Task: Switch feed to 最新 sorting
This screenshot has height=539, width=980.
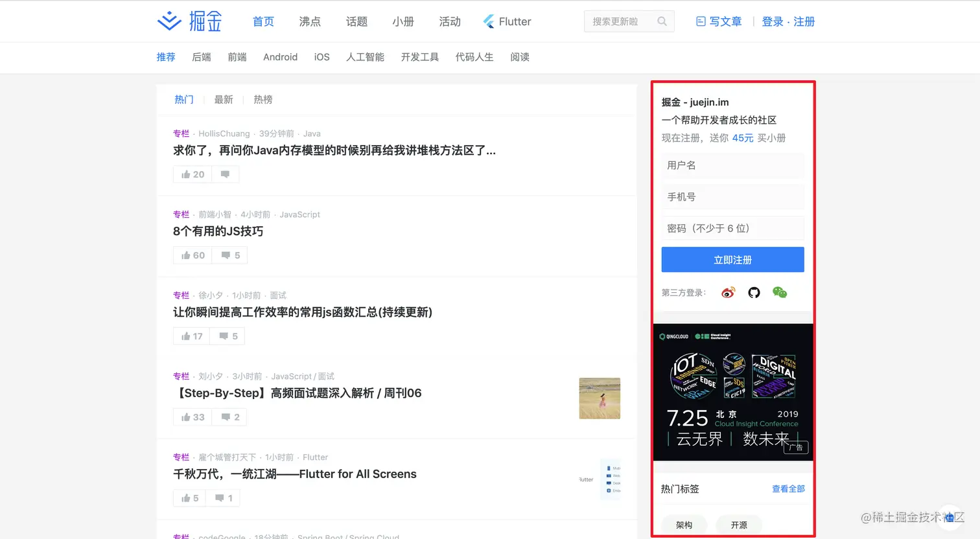Action: pyautogui.click(x=224, y=99)
